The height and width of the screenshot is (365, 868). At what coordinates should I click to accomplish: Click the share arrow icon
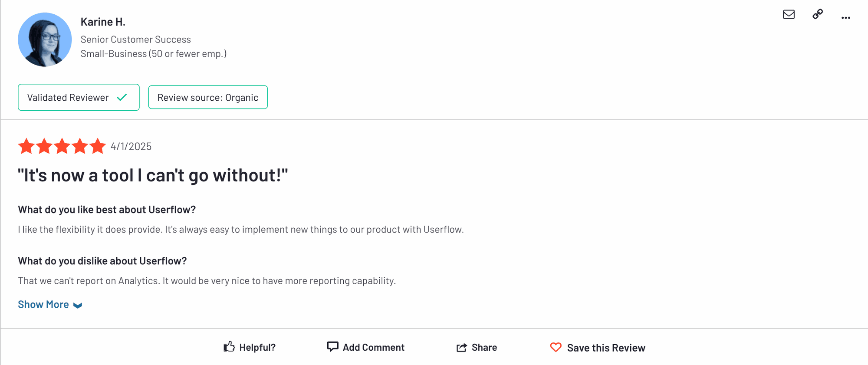pyautogui.click(x=461, y=347)
